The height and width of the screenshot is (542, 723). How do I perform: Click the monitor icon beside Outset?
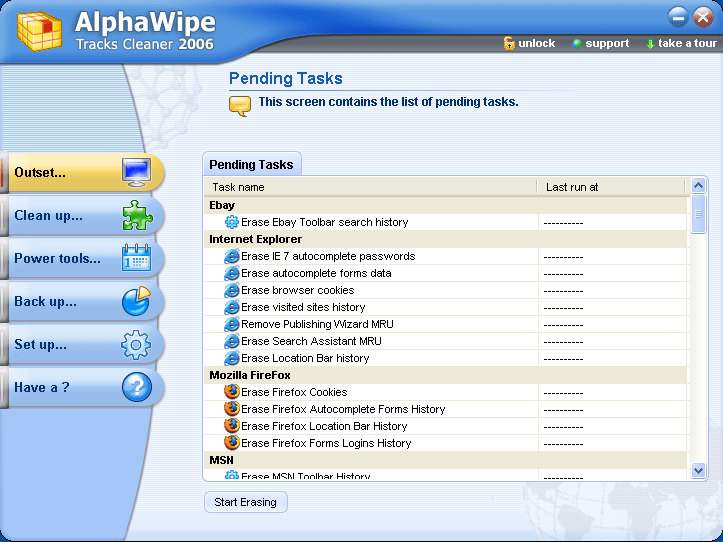click(136, 172)
